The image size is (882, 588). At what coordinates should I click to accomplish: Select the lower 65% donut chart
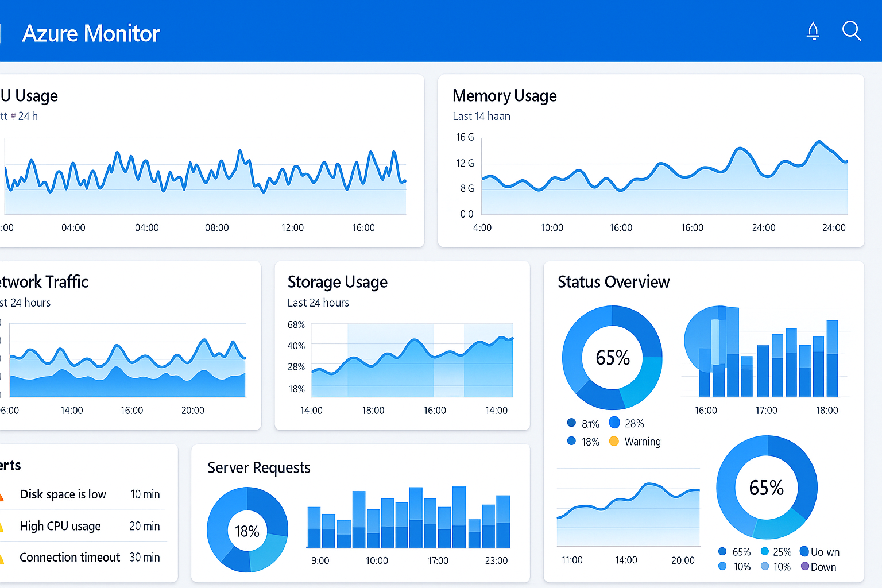767,488
